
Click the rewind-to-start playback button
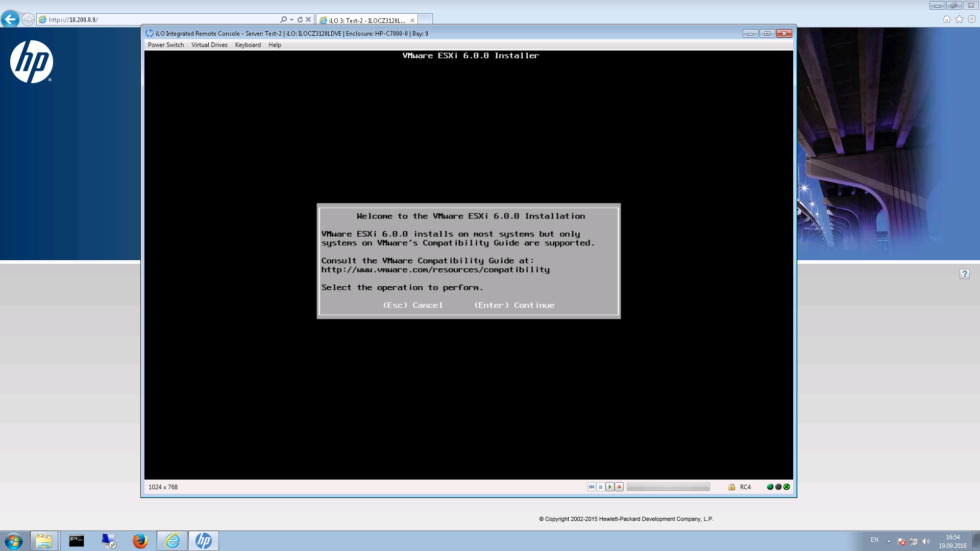coord(591,487)
